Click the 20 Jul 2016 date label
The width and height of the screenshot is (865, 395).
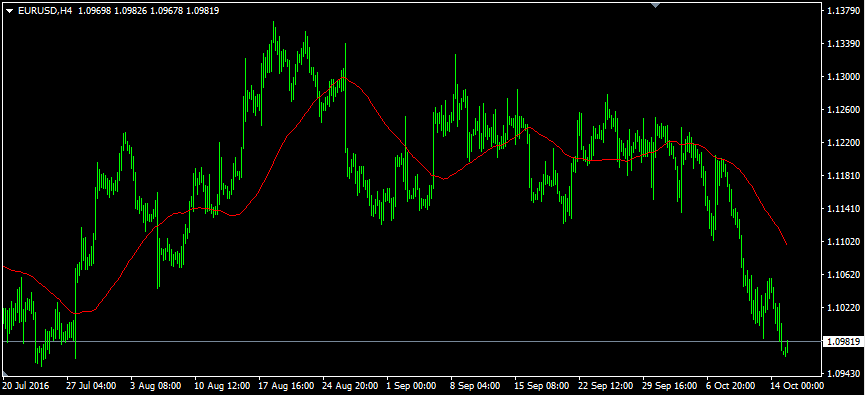tap(26, 386)
